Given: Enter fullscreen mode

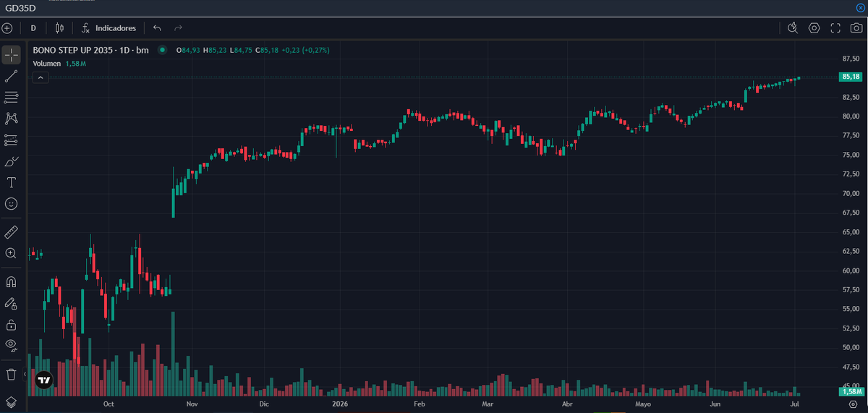Looking at the screenshot, I should pos(835,28).
